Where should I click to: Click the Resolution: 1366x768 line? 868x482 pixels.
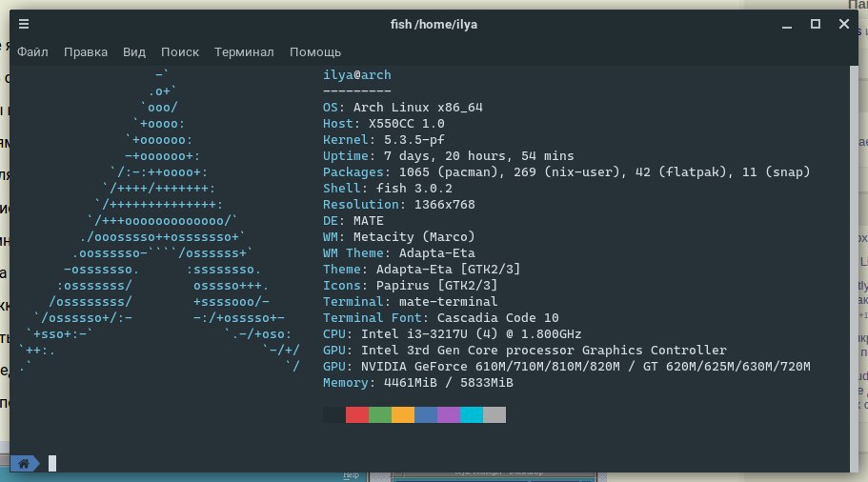(x=398, y=204)
